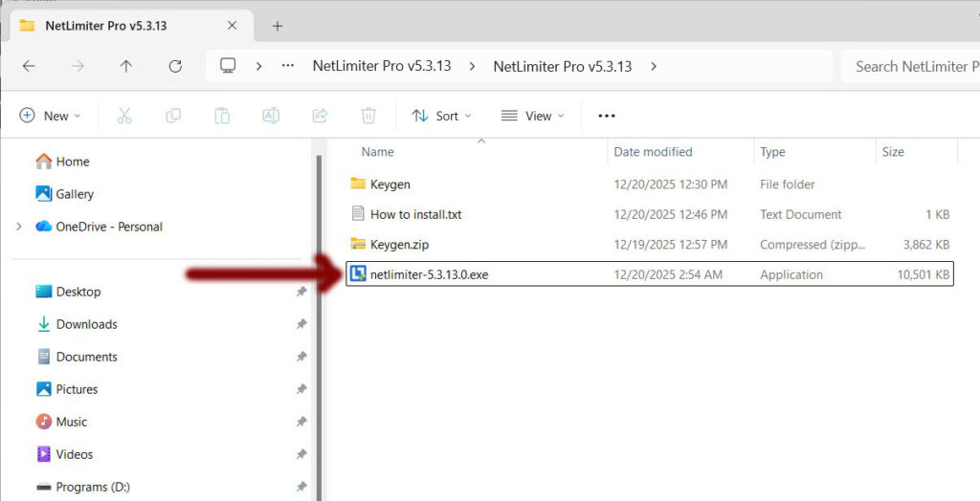This screenshot has height=501, width=980.
Task: Click the Refresh button in navigation bar
Action: (175, 66)
